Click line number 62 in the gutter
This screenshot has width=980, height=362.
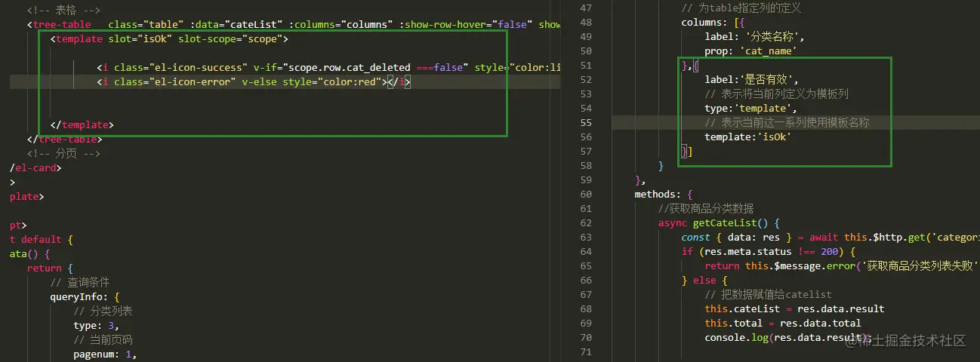[x=587, y=222]
